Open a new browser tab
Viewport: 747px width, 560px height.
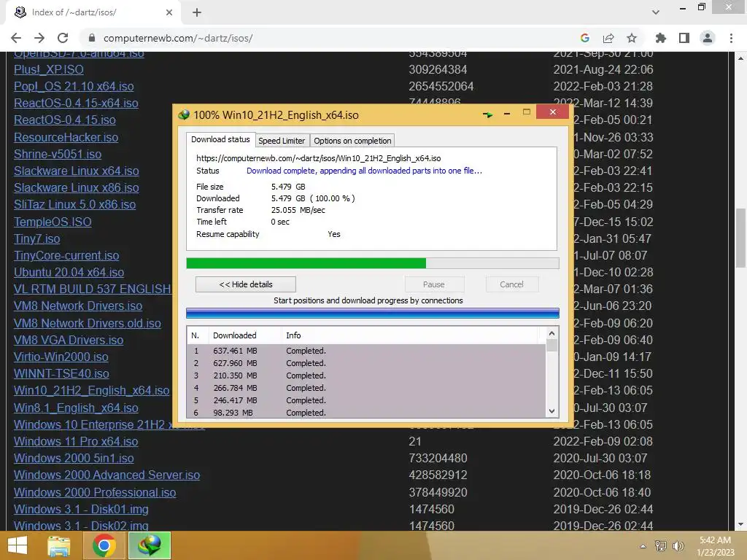point(197,12)
